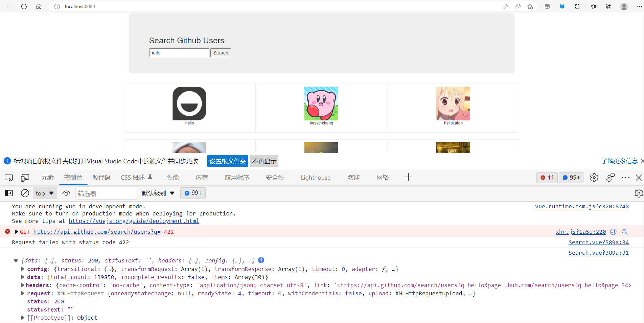Open the vue.runtime.esm.js source link
The height and width of the screenshot is (323, 644).
(582, 206)
